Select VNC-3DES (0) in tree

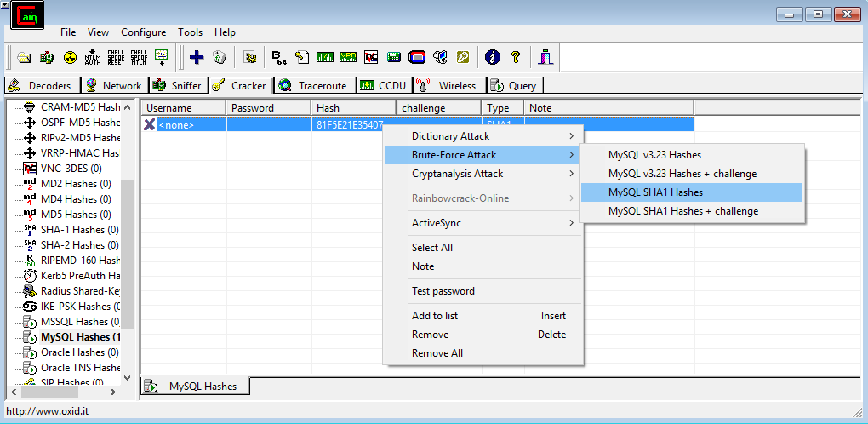pos(71,169)
